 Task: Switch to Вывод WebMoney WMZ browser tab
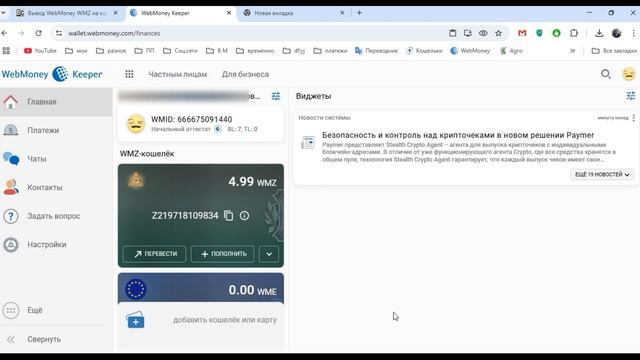(x=67, y=13)
